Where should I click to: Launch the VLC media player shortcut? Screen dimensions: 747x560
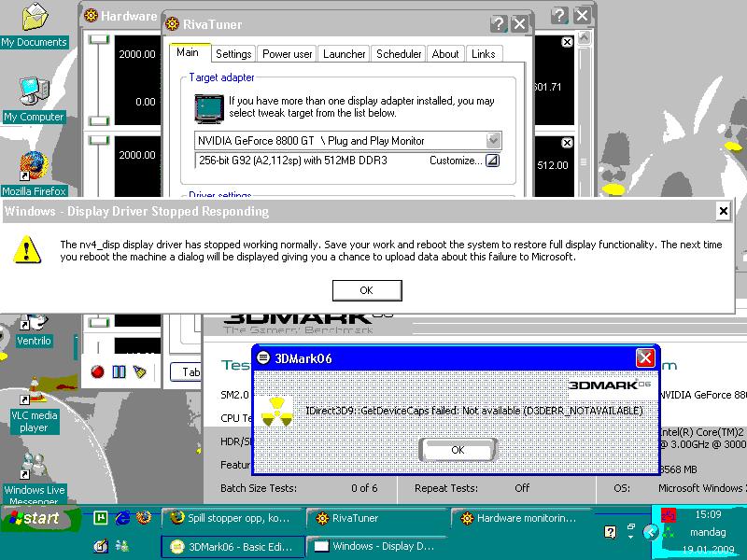coord(34,405)
